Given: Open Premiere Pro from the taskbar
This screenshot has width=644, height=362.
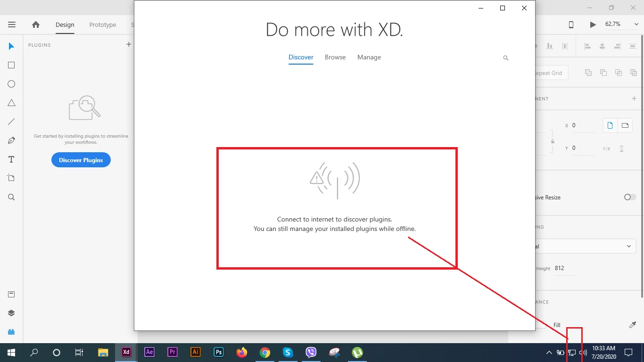Looking at the screenshot, I should point(172,353).
